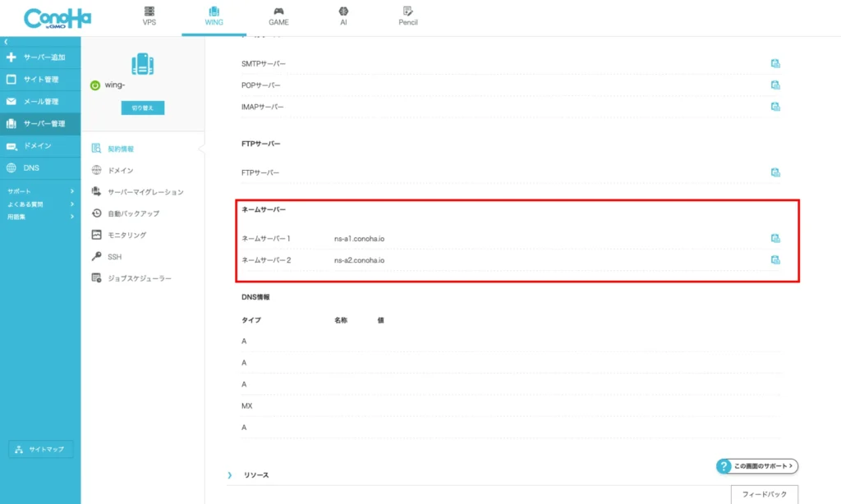Open the SSH settings in submenu
This screenshot has width=841, height=504.
click(x=114, y=257)
